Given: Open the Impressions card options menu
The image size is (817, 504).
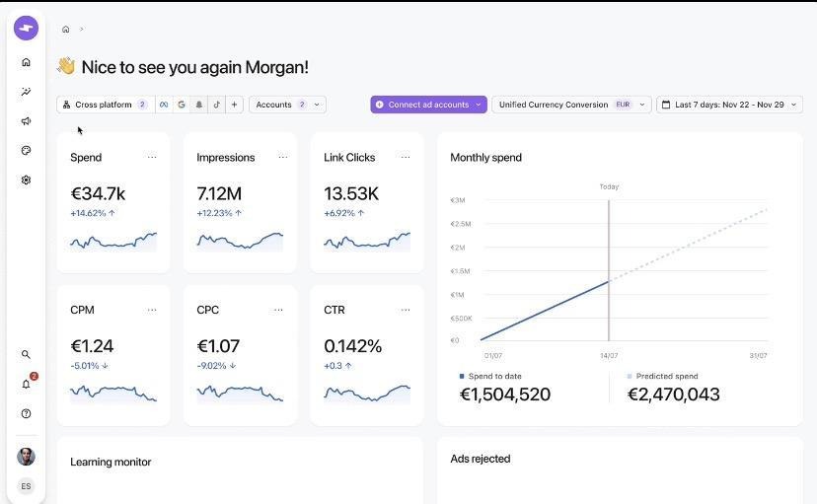Looking at the screenshot, I should coord(283,157).
